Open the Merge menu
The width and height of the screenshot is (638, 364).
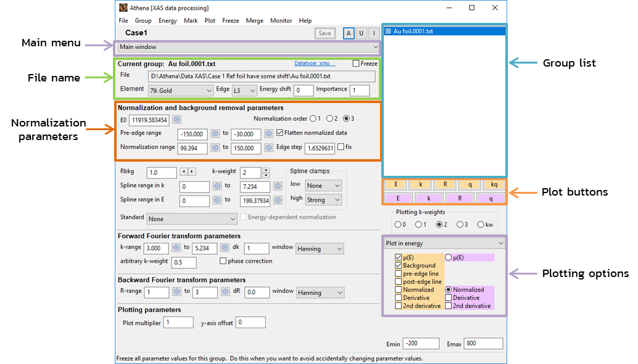click(255, 20)
